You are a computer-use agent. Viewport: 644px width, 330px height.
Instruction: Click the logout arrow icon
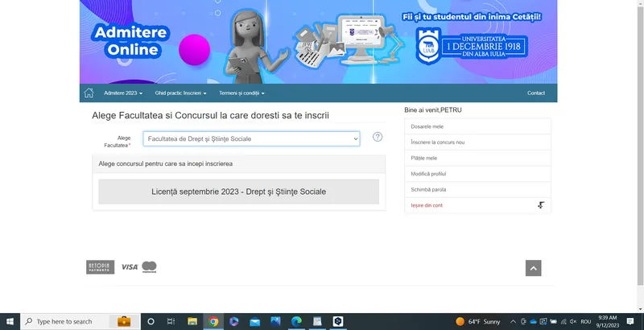click(540, 206)
